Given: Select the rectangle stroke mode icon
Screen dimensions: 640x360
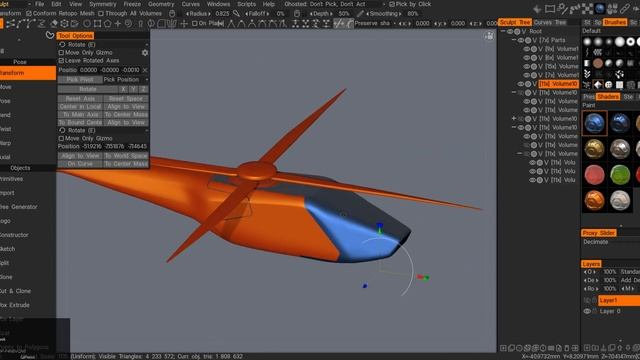Looking at the screenshot, I should (x=97, y=24).
